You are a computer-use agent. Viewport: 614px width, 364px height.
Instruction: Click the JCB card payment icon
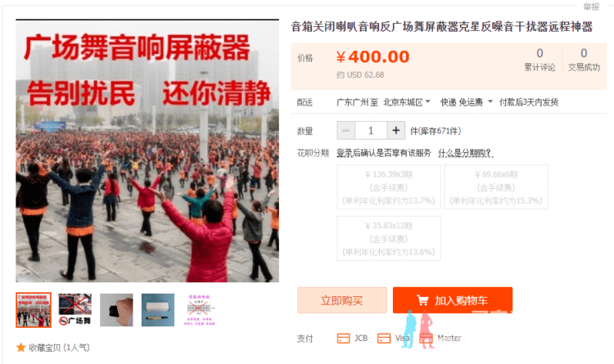coord(343,338)
